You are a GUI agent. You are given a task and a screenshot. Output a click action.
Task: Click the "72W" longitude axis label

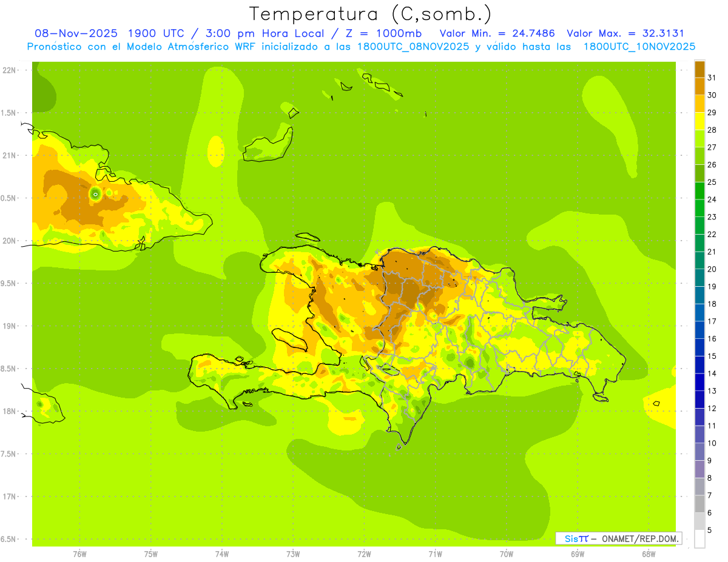coord(364,554)
